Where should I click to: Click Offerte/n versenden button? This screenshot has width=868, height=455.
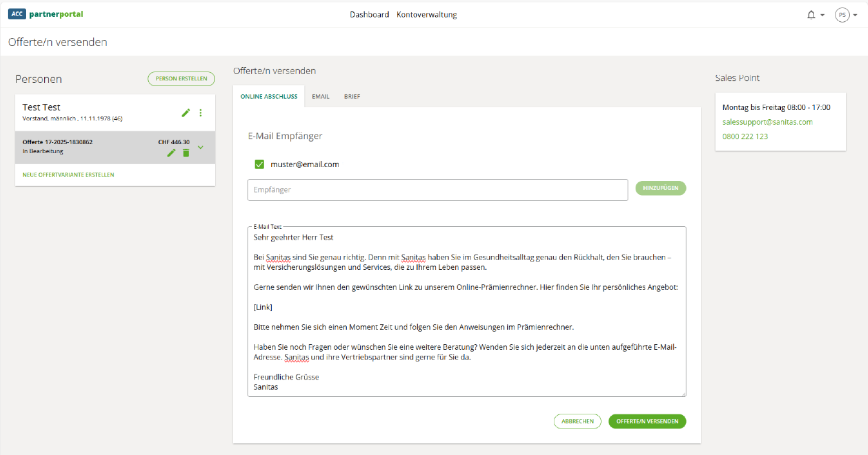click(x=647, y=421)
